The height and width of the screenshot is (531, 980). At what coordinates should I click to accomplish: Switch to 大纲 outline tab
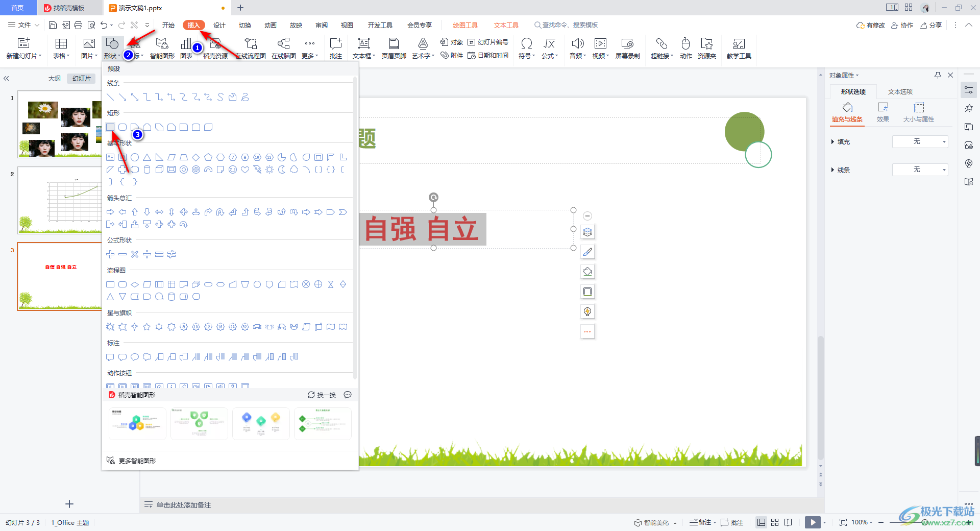point(55,79)
